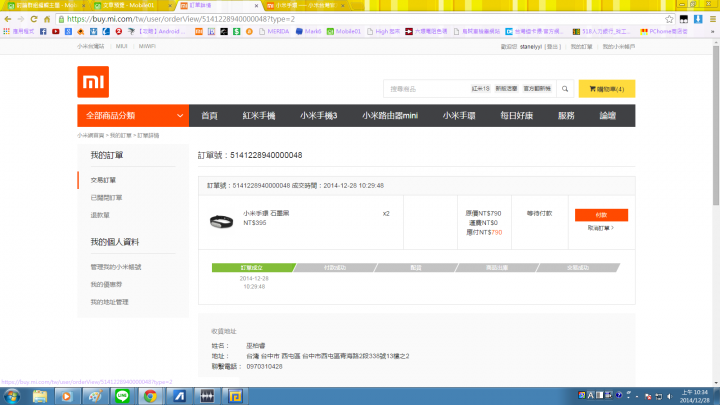
Task: Open the orange Mi bookmark icon
Action: 199,32
